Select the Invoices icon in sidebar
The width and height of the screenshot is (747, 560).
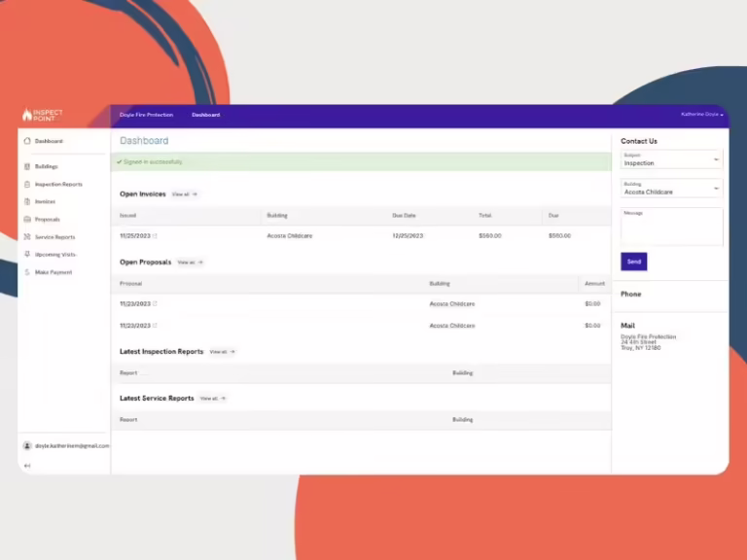coord(27,201)
